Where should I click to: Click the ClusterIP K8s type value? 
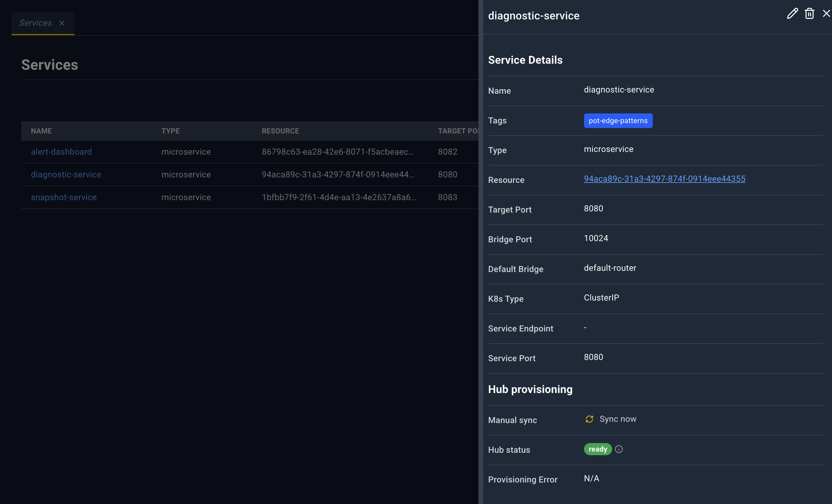tap(601, 297)
